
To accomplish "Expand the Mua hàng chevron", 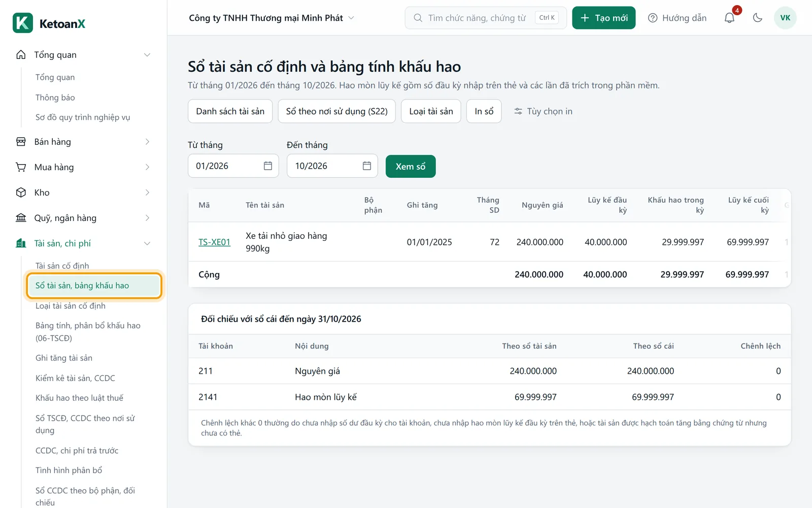I will pyautogui.click(x=147, y=167).
